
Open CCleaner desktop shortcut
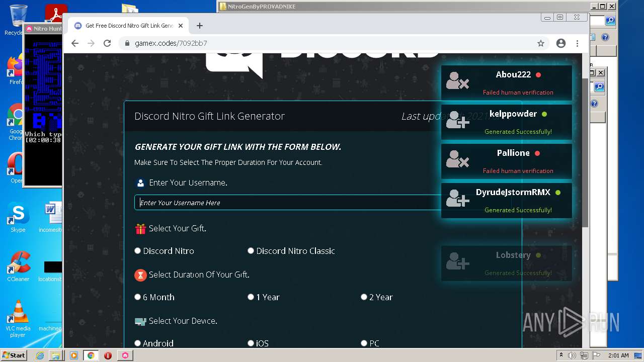(x=18, y=266)
